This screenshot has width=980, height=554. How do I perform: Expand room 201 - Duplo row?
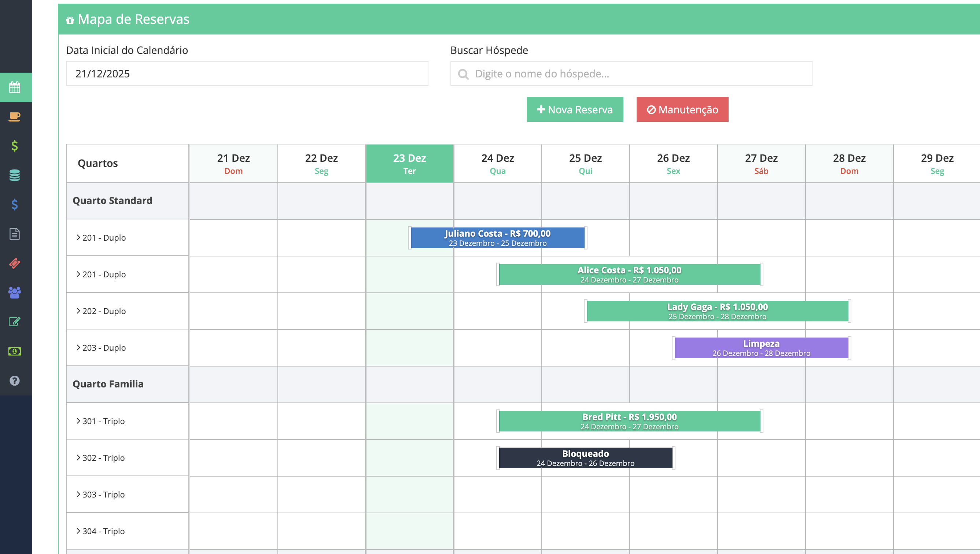tap(78, 238)
